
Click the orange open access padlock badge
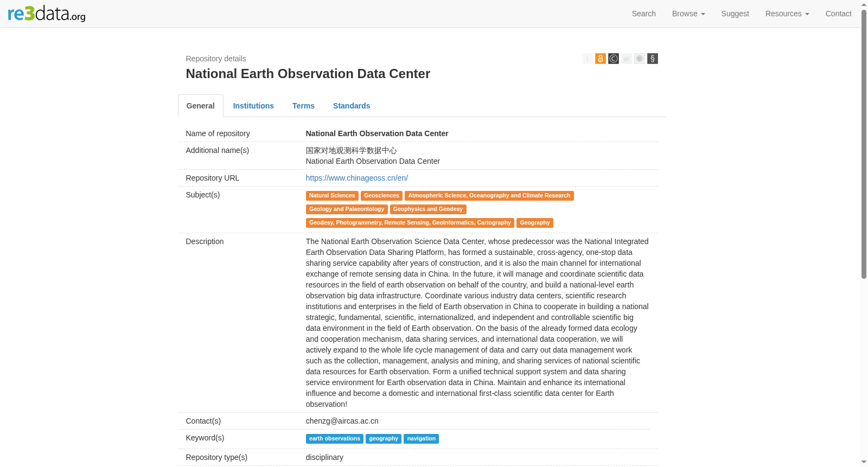(x=601, y=59)
